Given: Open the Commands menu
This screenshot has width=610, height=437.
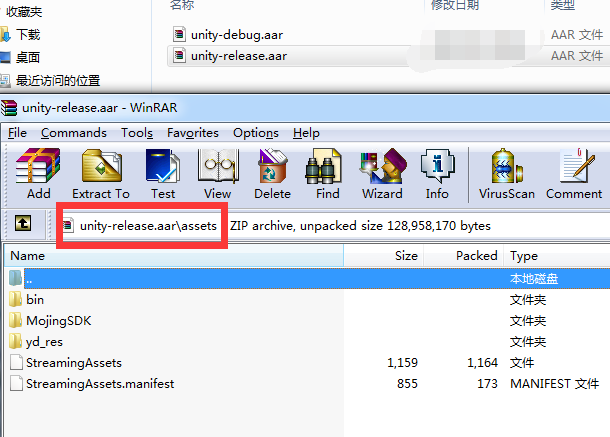Looking at the screenshot, I should pyautogui.click(x=74, y=133).
